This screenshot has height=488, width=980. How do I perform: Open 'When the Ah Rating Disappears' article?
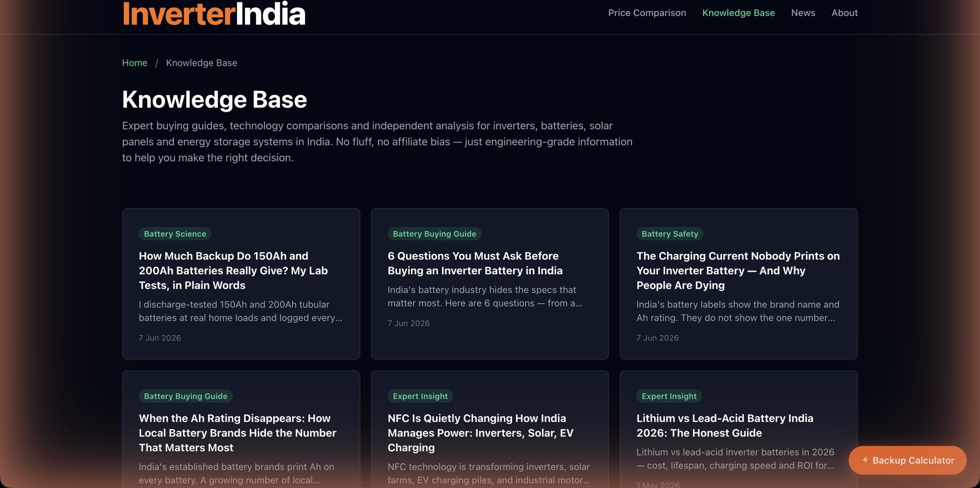pos(238,433)
